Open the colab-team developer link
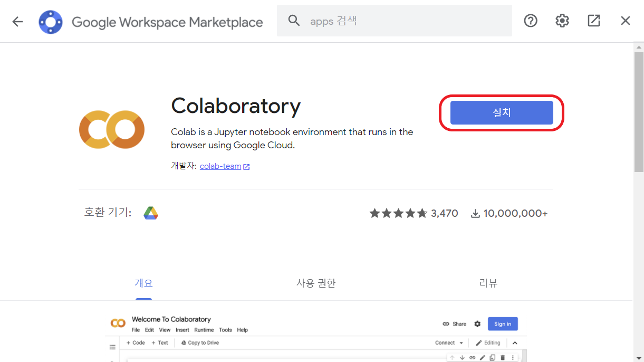Screen dimensions: 644x362 point(220,166)
